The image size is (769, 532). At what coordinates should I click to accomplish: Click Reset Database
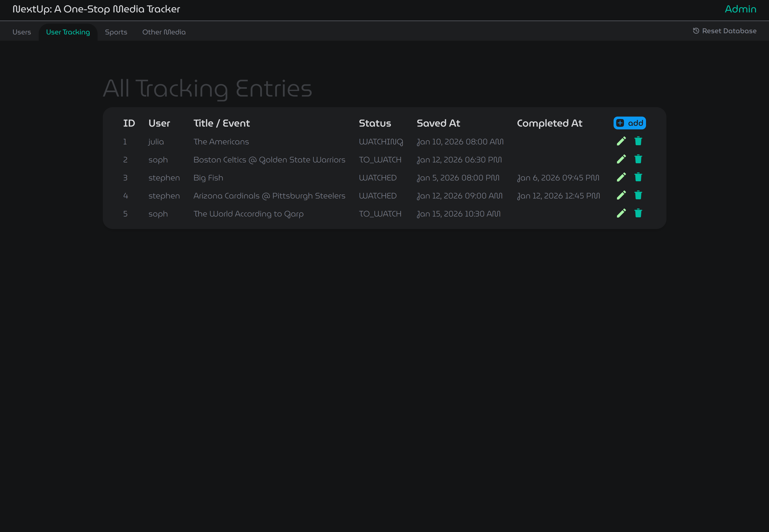(729, 31)
